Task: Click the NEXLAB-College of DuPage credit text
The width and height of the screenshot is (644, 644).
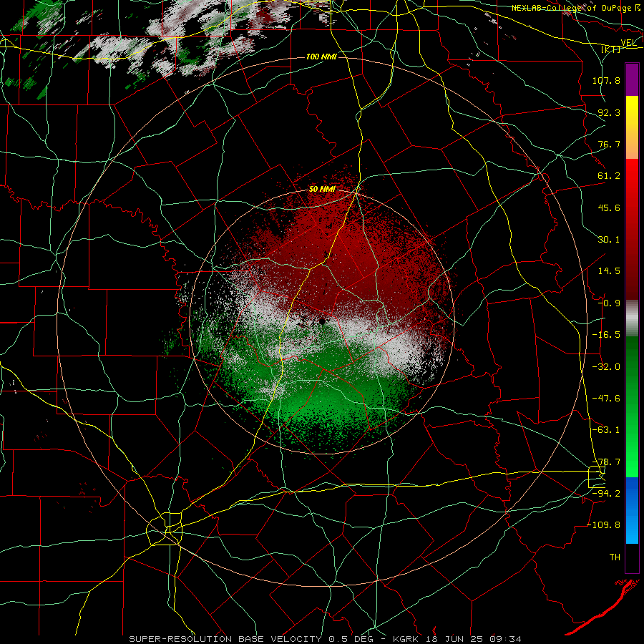Action: (x=570, y=8)
